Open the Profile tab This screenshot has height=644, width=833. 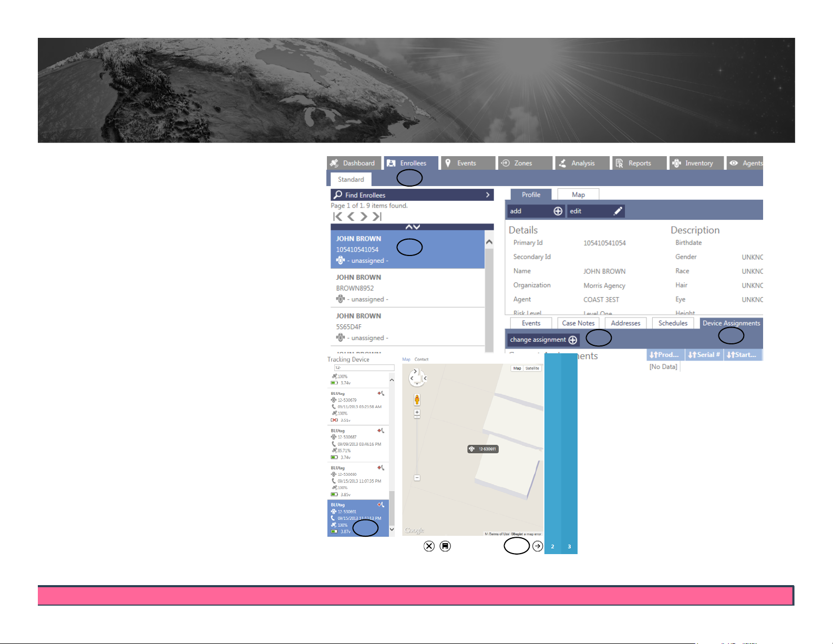531,195
